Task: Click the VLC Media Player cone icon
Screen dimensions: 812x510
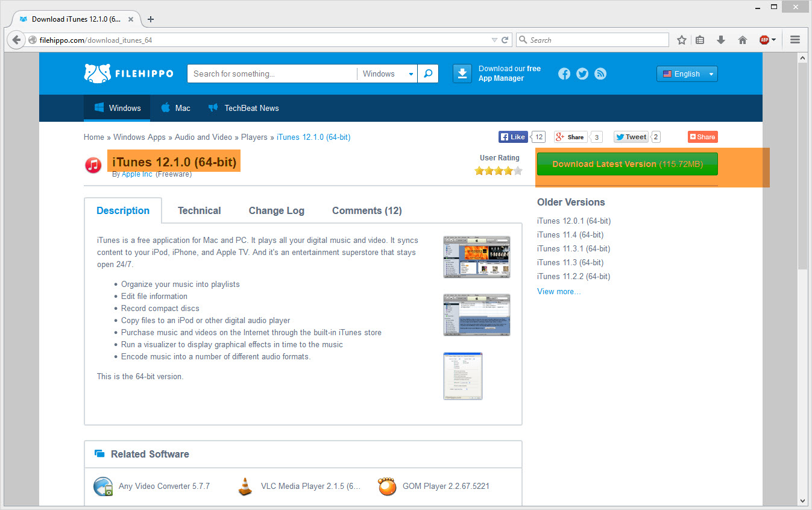Action: tap(245, 486)
